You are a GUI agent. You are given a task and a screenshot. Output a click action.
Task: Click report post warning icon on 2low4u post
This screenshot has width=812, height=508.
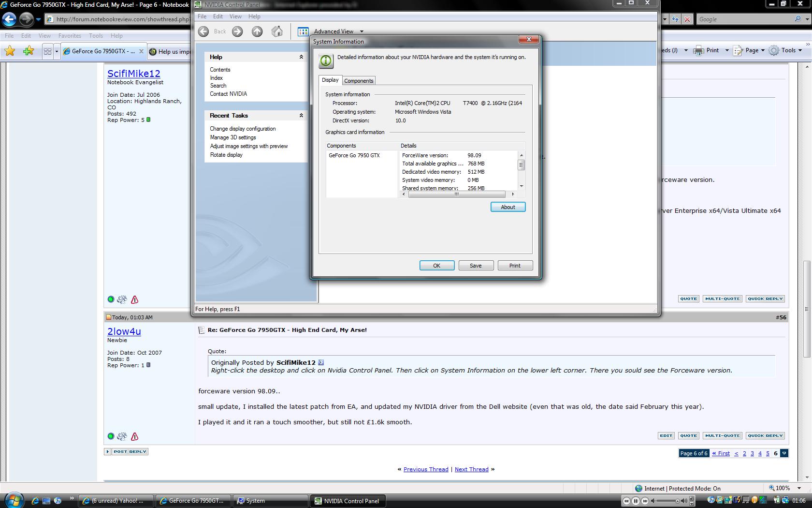pyautogui.click(x=134, y=436)
